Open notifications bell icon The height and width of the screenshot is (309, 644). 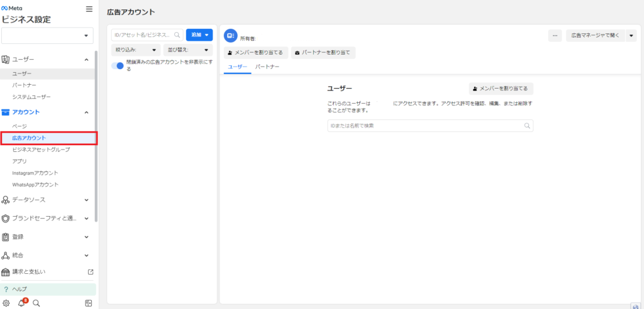(21, 303)
